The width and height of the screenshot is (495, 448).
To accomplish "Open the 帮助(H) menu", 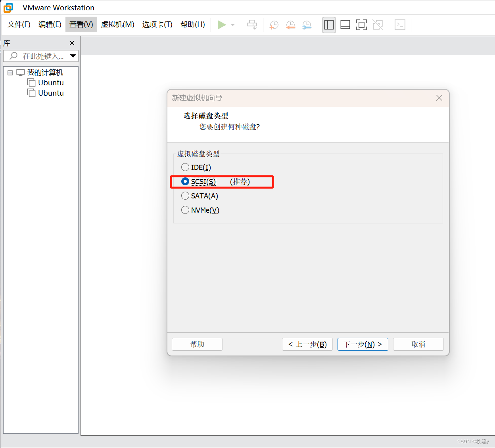I will tap(193, 25).
